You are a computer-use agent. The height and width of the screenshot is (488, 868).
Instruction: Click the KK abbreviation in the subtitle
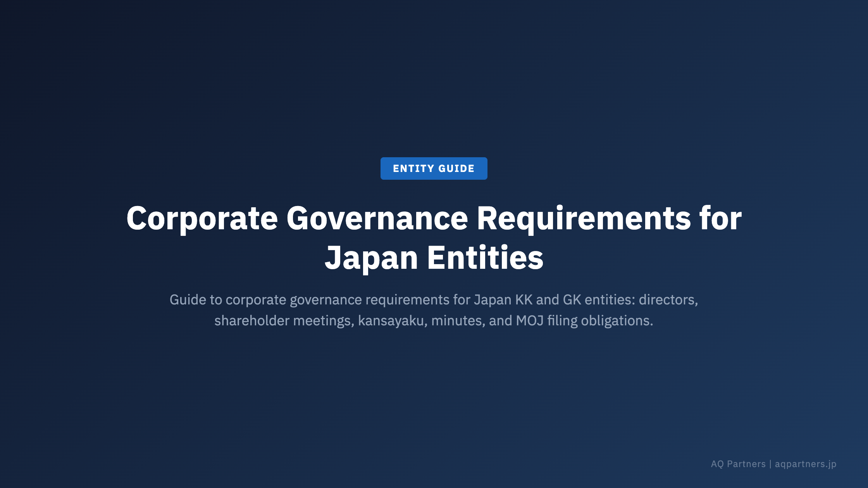pos(524,300)
